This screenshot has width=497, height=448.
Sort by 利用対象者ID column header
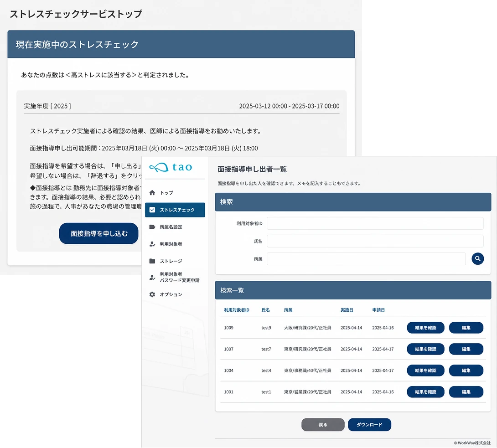pos(237,310)
